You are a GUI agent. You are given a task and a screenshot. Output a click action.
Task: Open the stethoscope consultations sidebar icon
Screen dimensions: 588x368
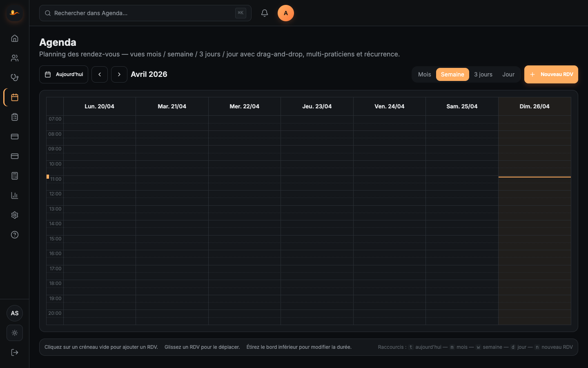15,78
